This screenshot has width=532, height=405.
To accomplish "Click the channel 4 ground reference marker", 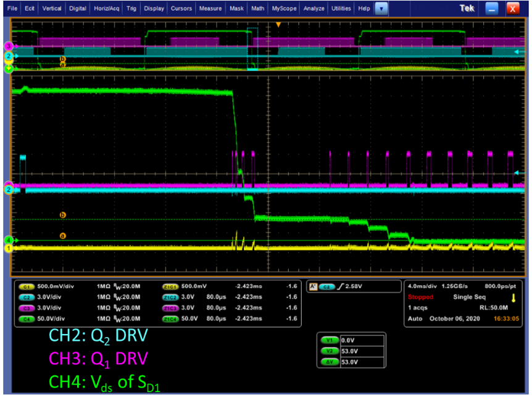I will pyautogui.click(x=8, y=240).
